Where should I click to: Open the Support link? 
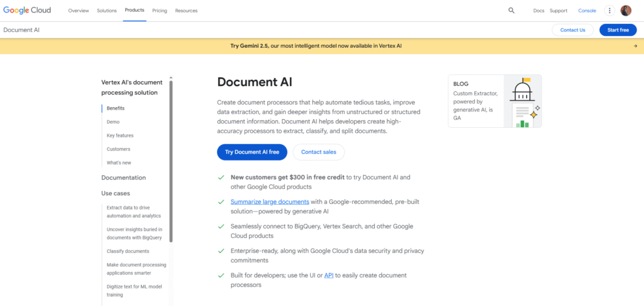pos(558,11)
